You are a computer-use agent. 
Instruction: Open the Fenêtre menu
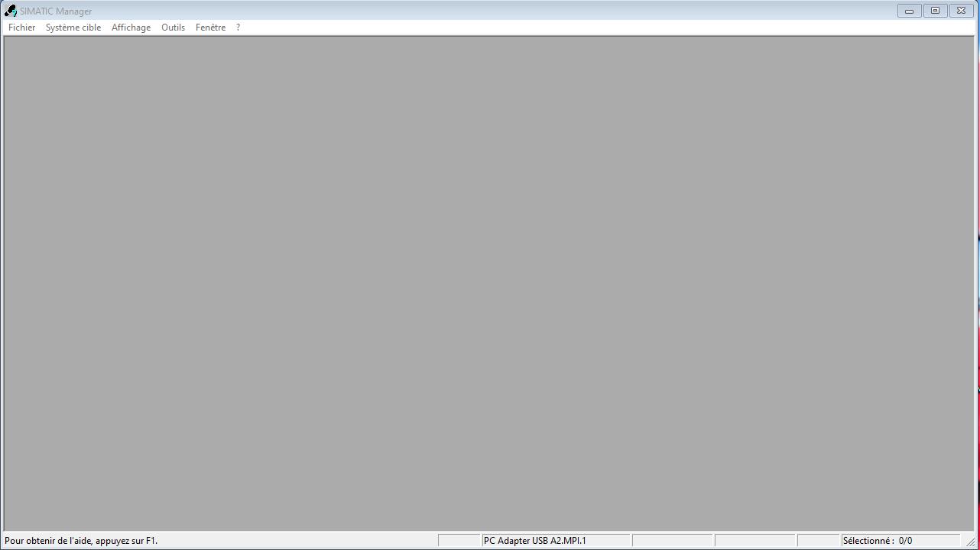(210, 28)
